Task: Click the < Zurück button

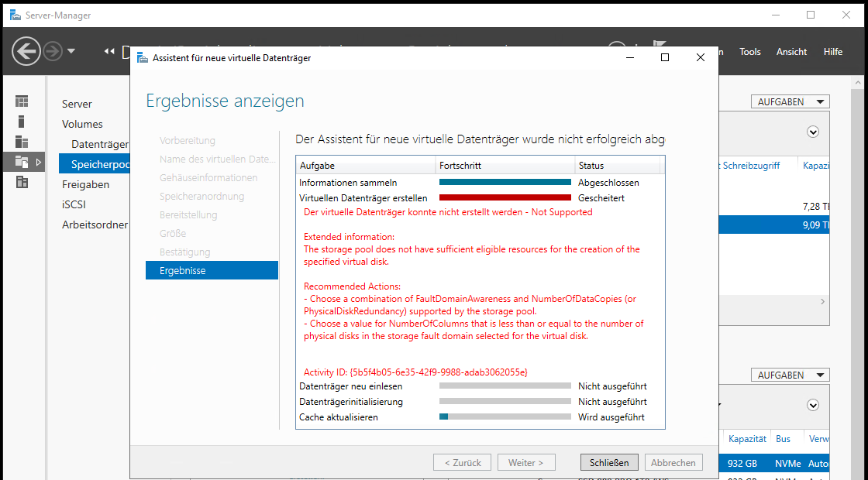Action: (463, 462)
